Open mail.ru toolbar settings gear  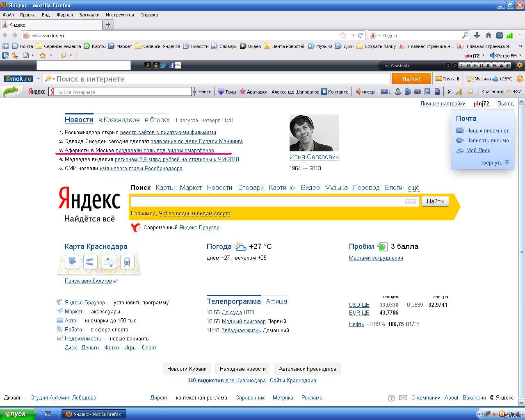point(520,79)
